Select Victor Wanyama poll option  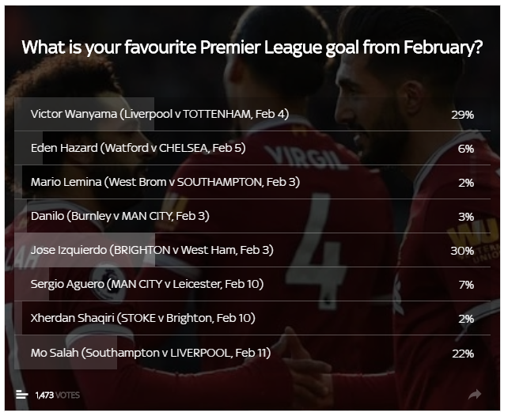pyautogui.click(x=252, y=114)
